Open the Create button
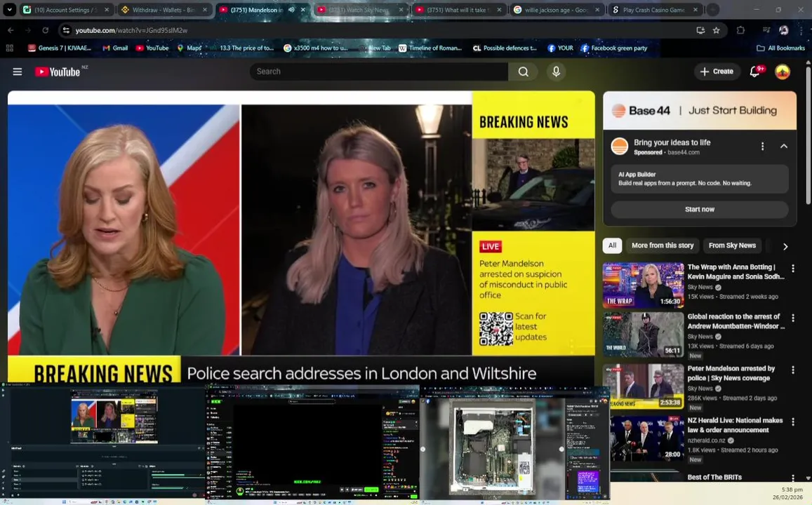 [x=717, y=72]
